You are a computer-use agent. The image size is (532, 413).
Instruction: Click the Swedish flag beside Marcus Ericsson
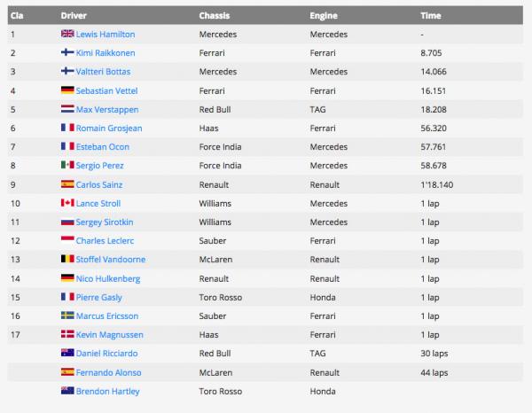(66, 316)
